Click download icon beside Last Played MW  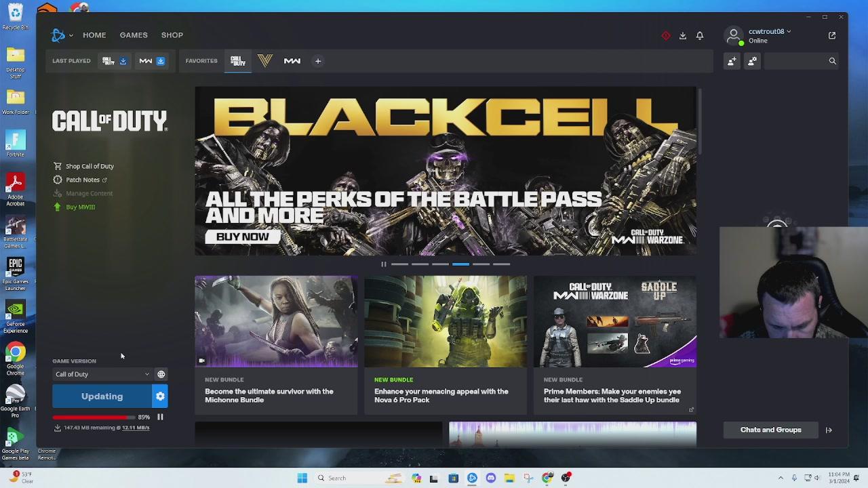161,61
